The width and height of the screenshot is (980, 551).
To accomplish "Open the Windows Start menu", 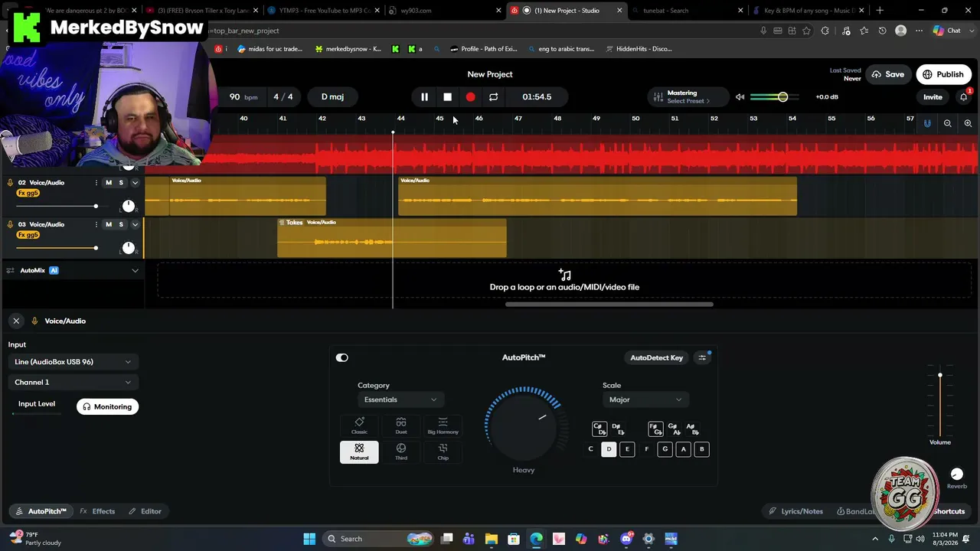I will [x=309, y=539].
